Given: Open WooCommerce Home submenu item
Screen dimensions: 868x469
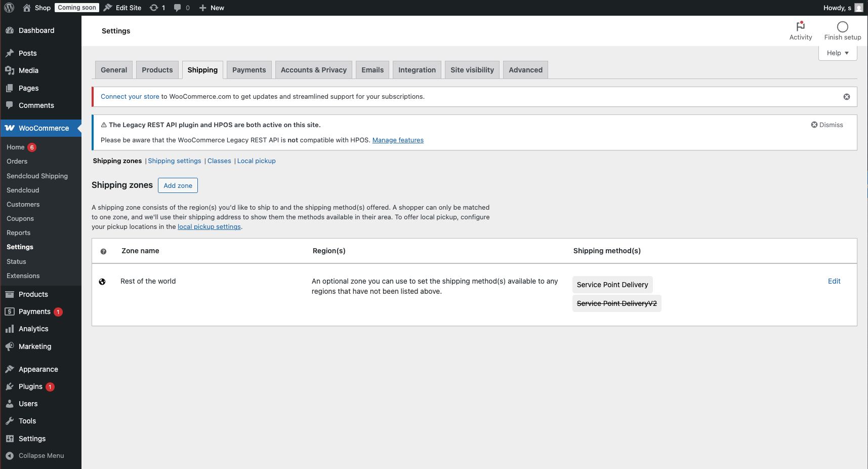Looking at the screenshot, I should (16, 147).
